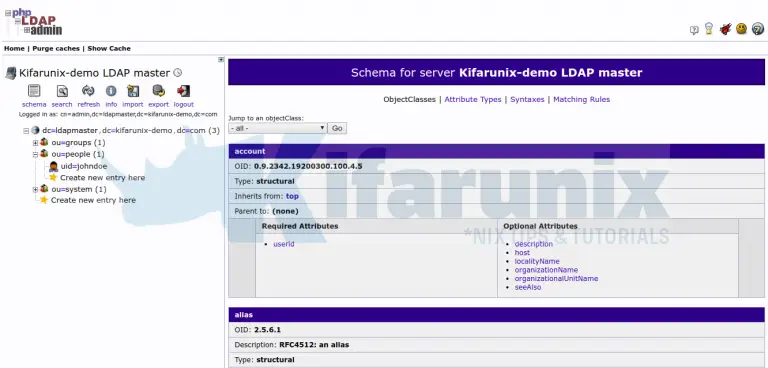Click the search icon under the server name
The image size is (768, 368).
click(x=62, y=91)
